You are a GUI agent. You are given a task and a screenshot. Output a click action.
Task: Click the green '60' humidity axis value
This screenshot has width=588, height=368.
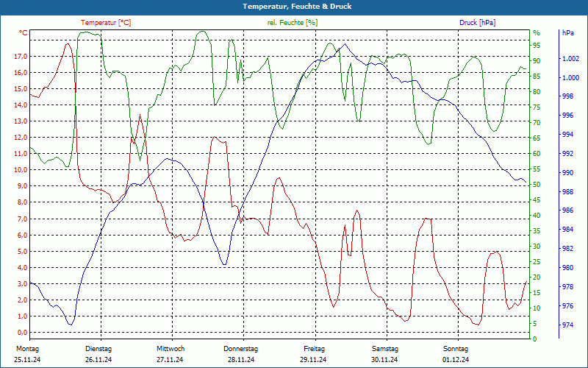coord(537,154)
